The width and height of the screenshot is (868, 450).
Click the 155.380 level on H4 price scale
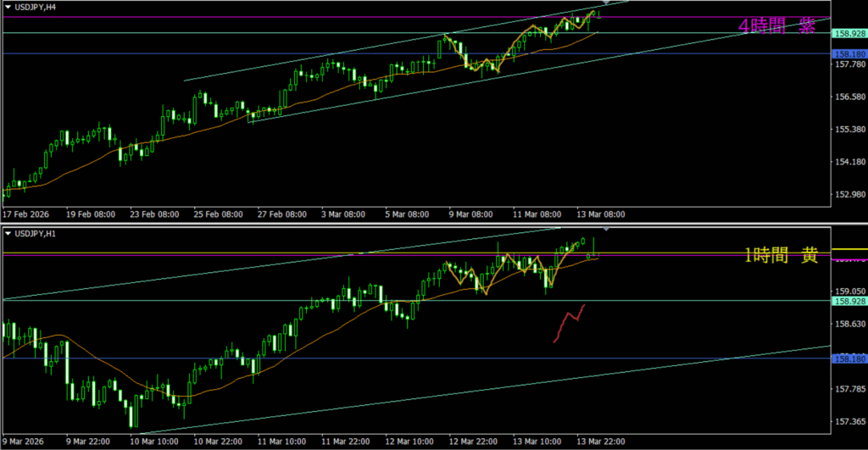[x=849, y=130]
